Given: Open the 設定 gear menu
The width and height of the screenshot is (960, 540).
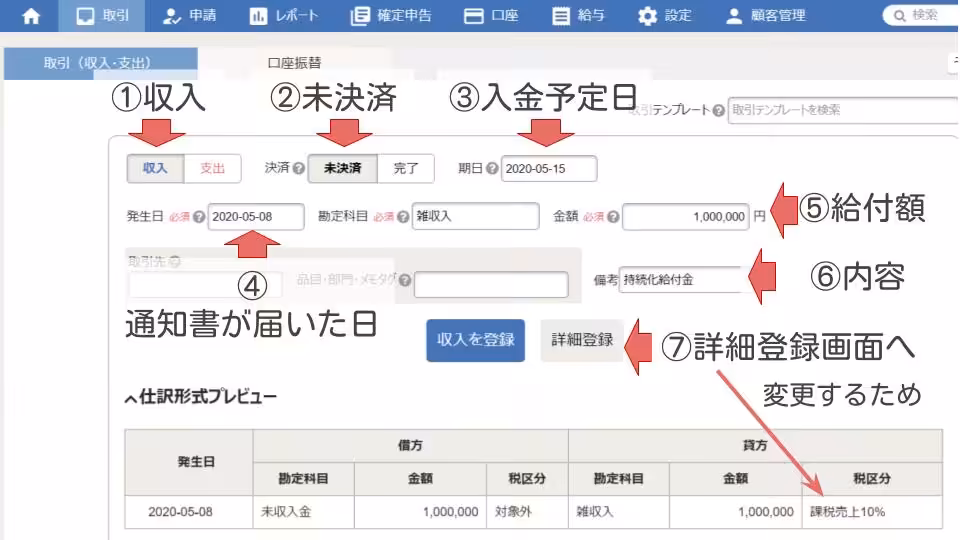Looking at the screenshot, I should 664,16.
